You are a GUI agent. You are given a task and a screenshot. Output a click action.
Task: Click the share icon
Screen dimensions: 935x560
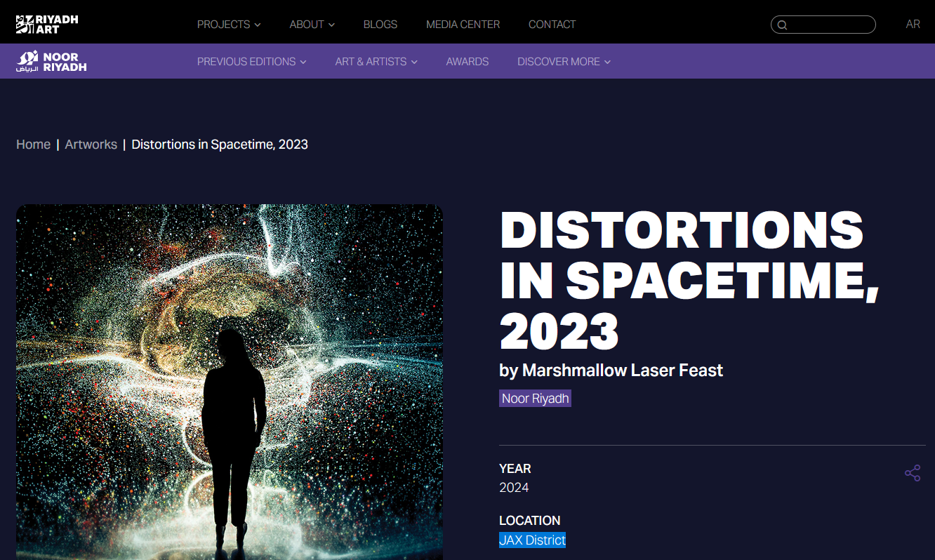[x=912, y=473]
